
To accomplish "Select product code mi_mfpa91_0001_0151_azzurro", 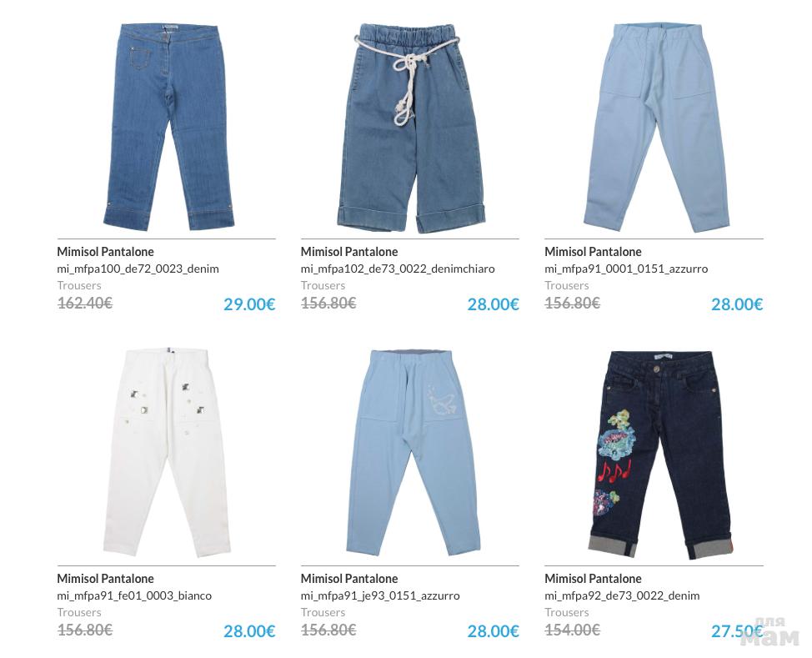I will [626, 269].
